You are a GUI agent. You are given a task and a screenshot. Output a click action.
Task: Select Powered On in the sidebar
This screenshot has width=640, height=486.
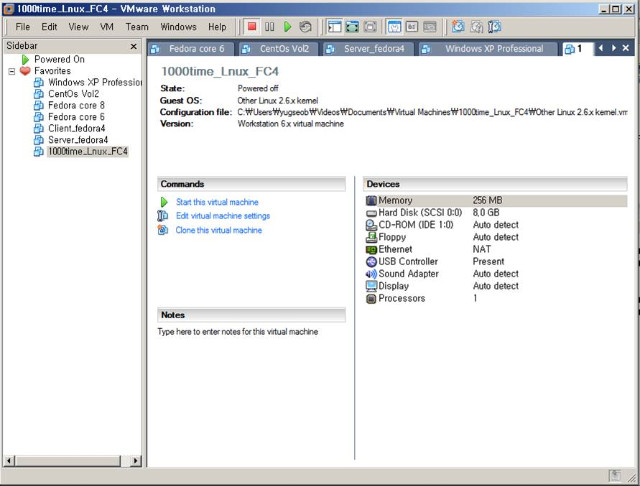[x=59, y=60]
